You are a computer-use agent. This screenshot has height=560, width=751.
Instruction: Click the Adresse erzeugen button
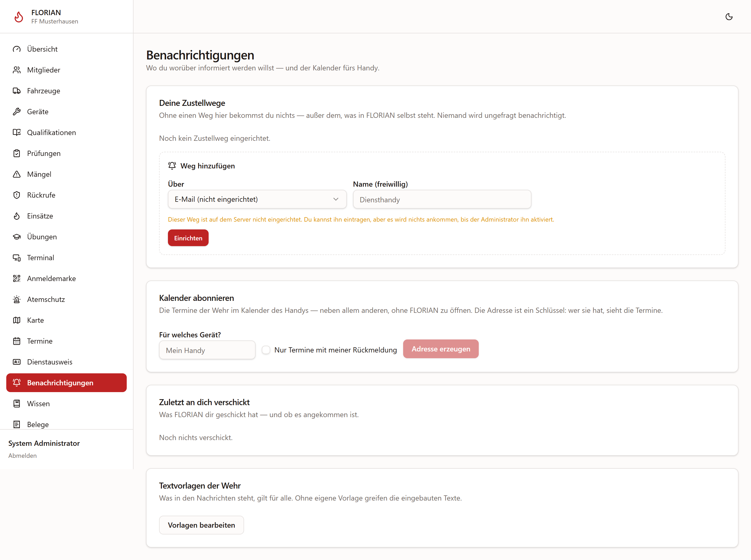click(441, 349)
